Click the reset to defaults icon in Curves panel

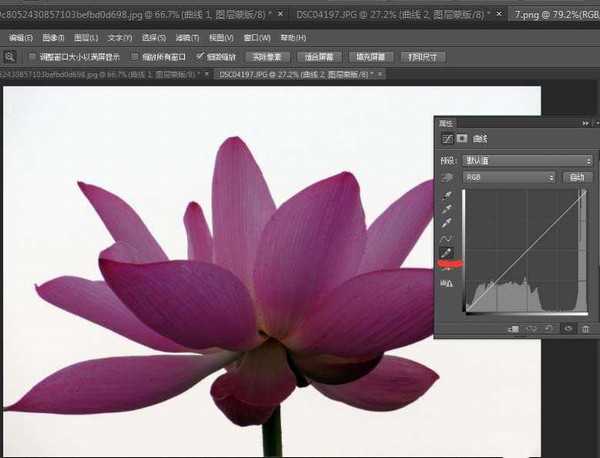(x=550, y=328)
